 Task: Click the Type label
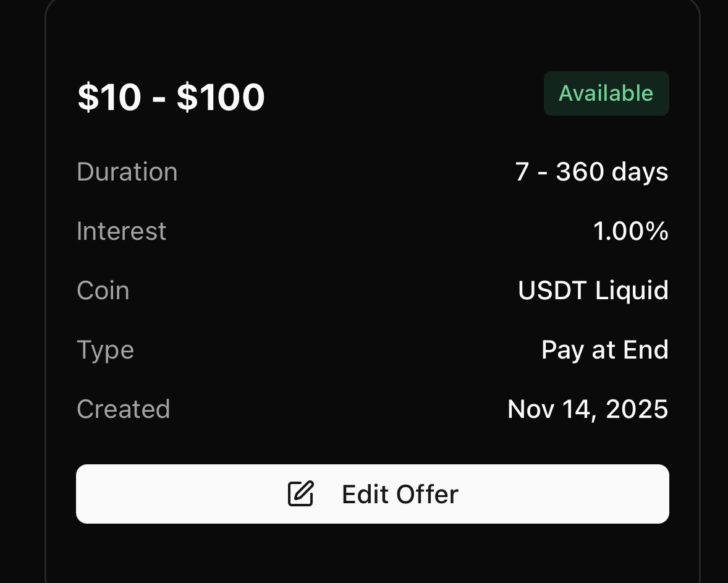(105, 350)
